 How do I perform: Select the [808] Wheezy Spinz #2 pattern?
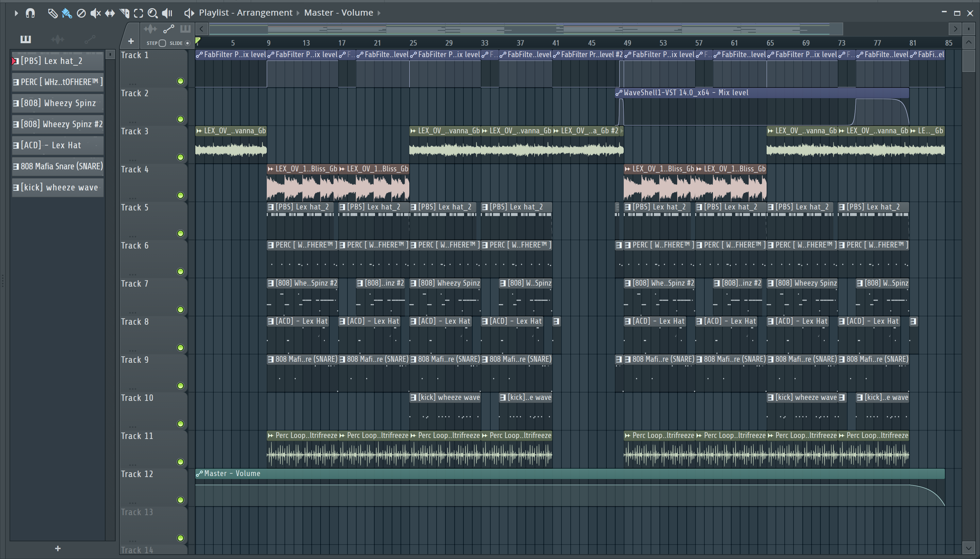[58, 124]
